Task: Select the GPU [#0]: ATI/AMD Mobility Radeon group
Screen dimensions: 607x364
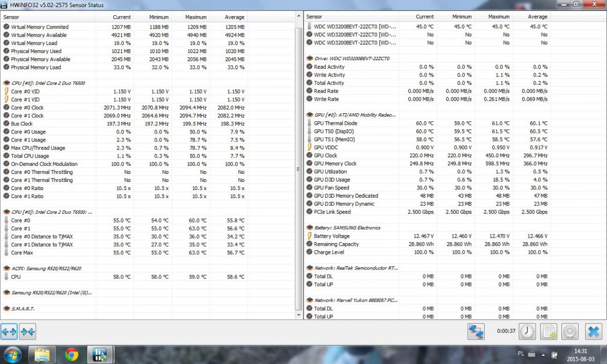Action: 352,115
